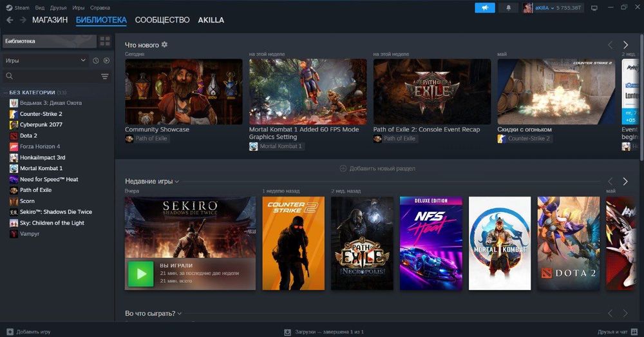644x337 pixels.
Task: Go back with the left arrow
Action: [10, 20]
